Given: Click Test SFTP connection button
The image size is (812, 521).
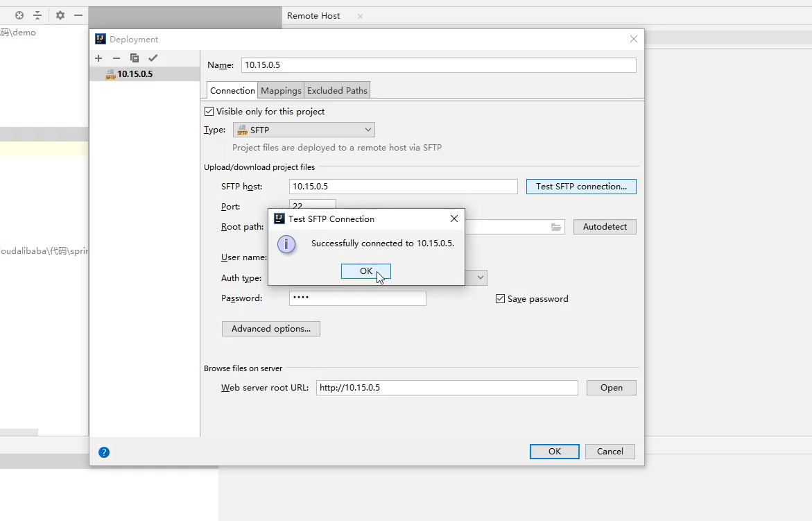Looking at the screenshot, I should pos(581,187).
